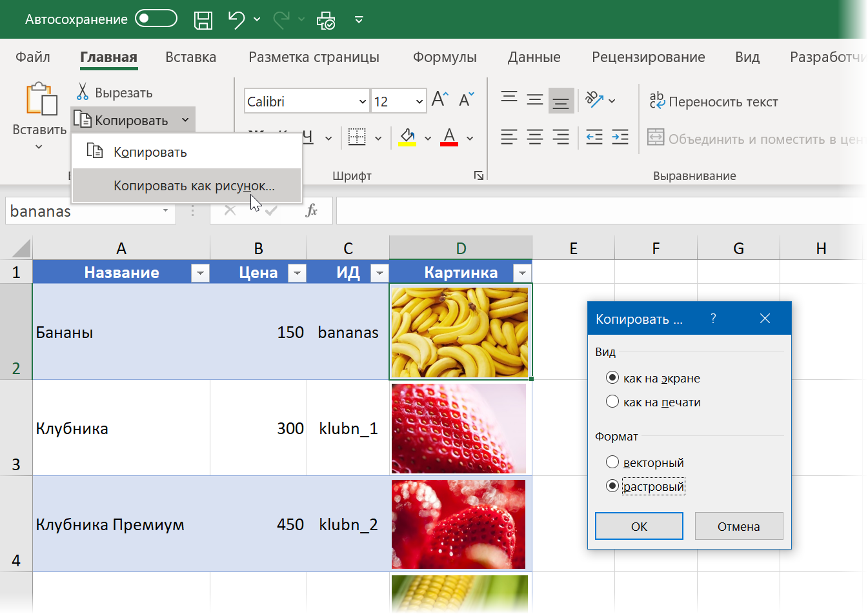Click Merge and Center (Объединить и поместить) button
The height and width of the screenshot is (614, 868).
point(755,139)
